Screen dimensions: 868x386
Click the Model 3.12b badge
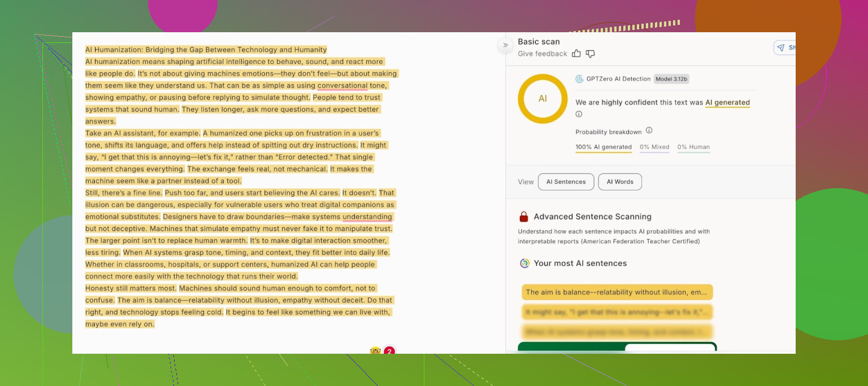pyautogui.click(x=671, y=79)
